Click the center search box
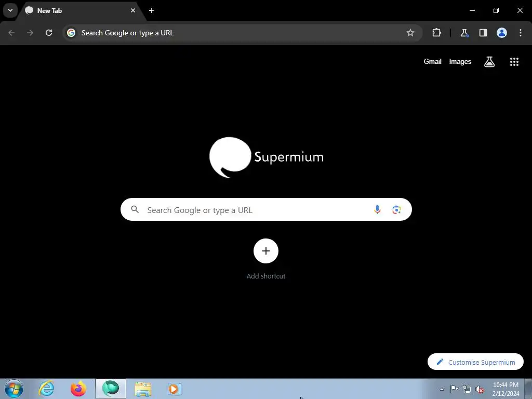 pos(266,210)
